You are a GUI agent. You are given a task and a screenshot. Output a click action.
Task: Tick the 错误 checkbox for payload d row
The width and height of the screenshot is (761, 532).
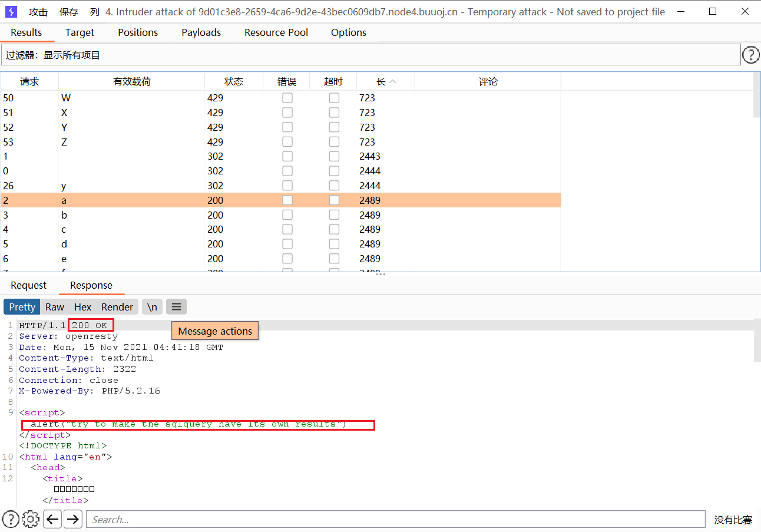pyautogui.click(x=287, y=244)
